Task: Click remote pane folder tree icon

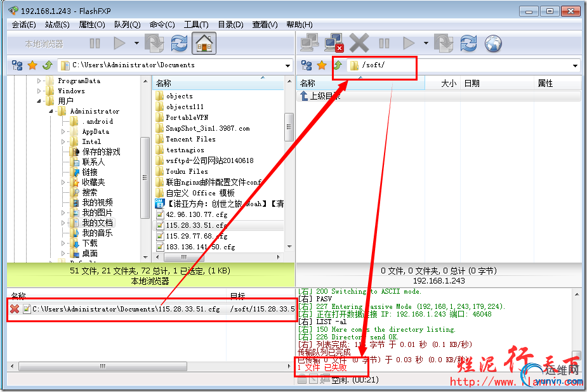Action: click(307, 65)
